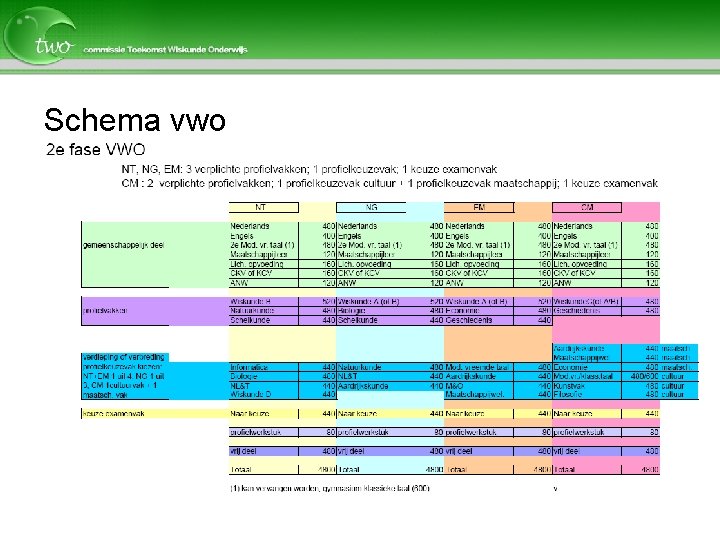
Task: Select 'Wiskunde B' in the NT column
Action: coord(250,302)
